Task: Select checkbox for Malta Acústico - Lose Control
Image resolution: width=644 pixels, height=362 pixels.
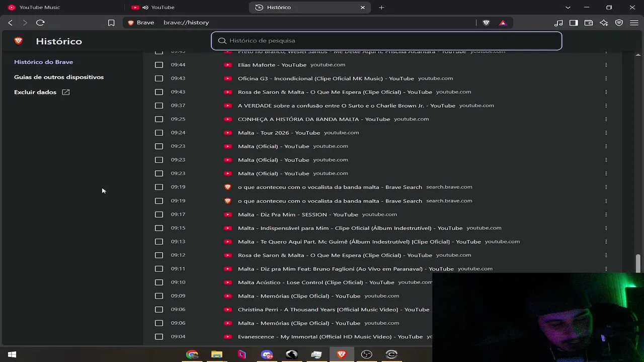Action: (159, 282)
